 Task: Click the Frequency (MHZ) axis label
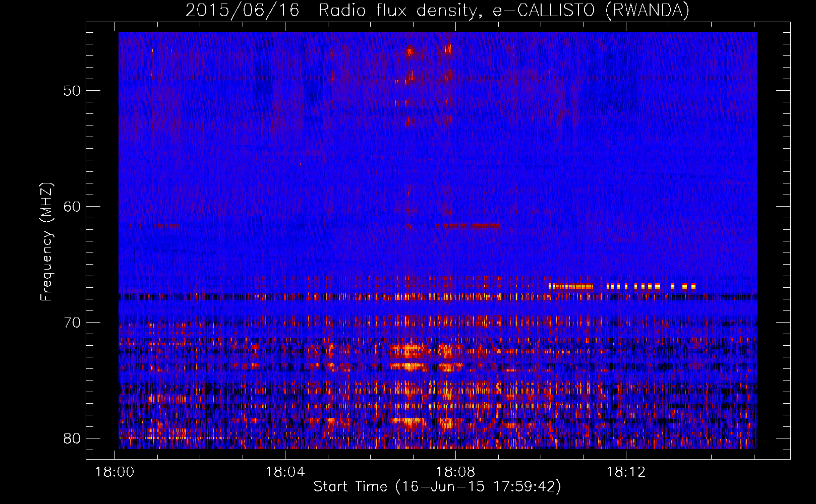pos(46,242)
